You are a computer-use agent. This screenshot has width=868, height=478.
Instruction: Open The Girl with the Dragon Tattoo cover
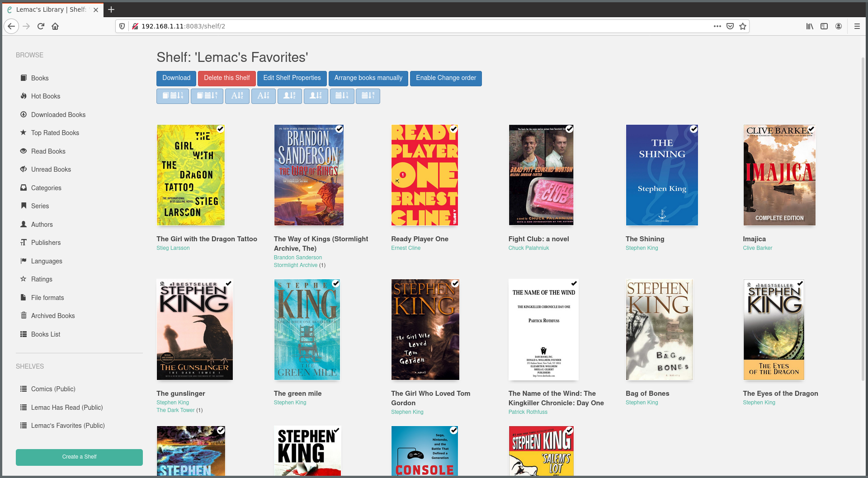point(191,175)
